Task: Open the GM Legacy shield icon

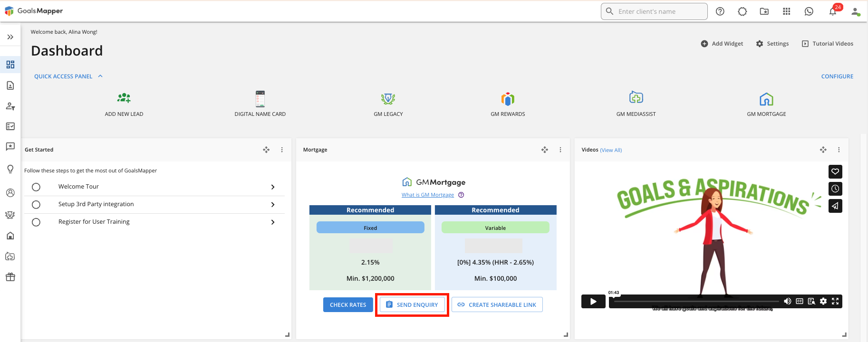Action: tap(388, 99)
